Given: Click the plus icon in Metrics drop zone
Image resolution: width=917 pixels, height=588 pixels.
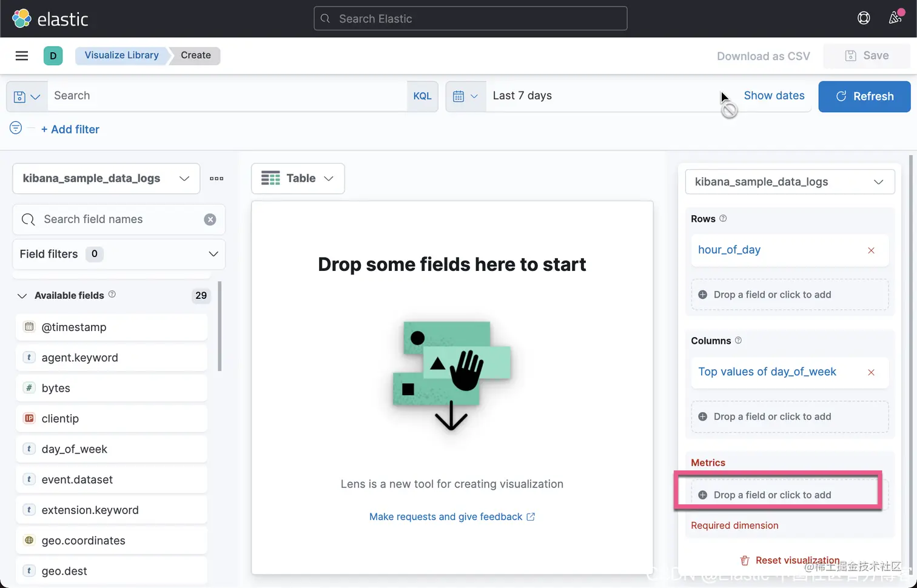Looking at the screenshot, I should pyautogui.click(x=702, y=495).
